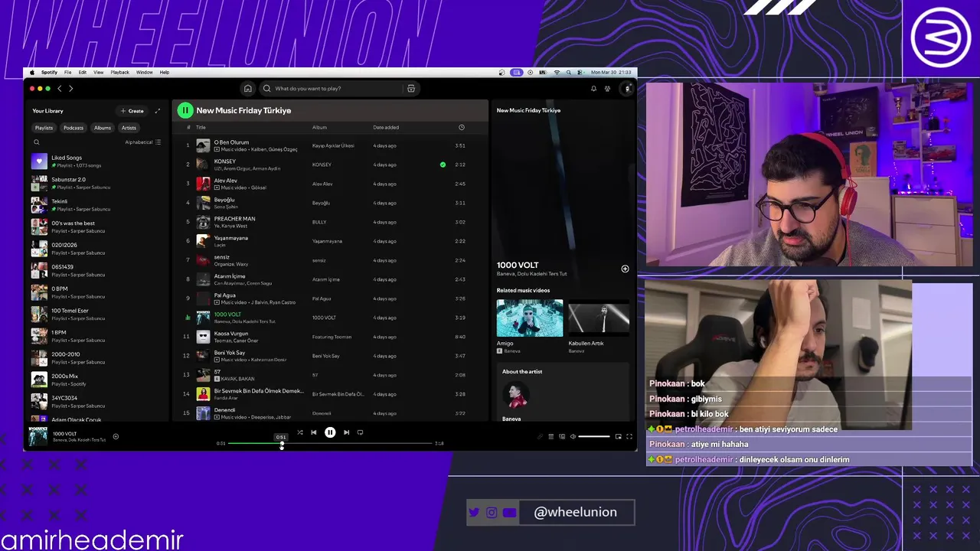The width and height of the screenshot is (980, 551).
Task: Pause playback in the bottom player
Action: coord(330,432)
